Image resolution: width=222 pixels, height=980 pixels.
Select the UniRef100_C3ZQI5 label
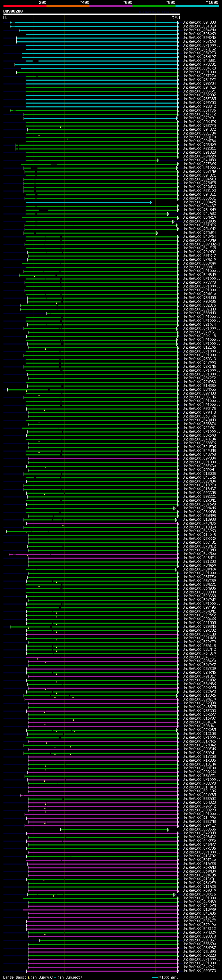click(x=199, y=306)
